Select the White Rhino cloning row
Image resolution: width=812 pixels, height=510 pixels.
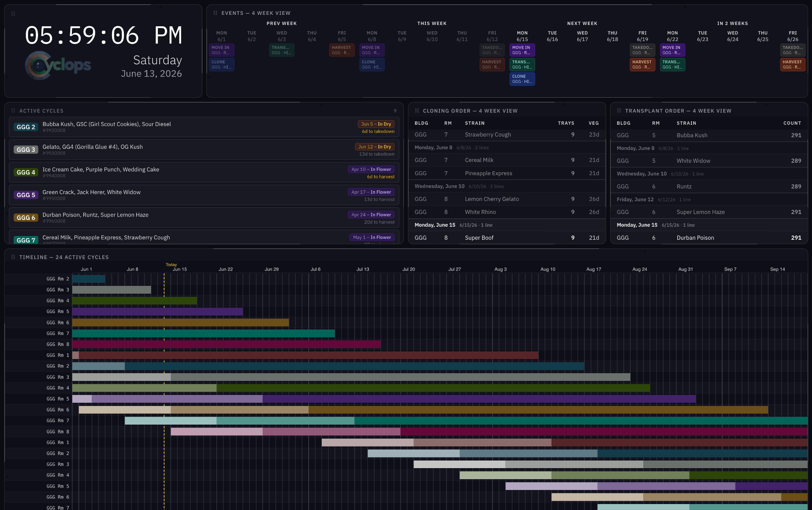[507, 212]
